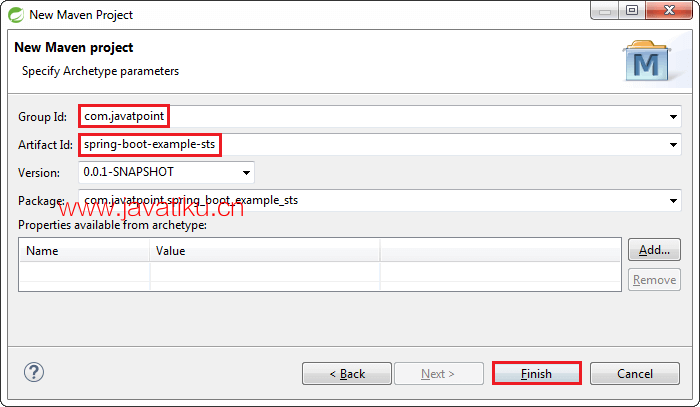Click the Remove property button
Image resolution: width=700 pixels, height=407 pixels.
[x=654, y=279]
